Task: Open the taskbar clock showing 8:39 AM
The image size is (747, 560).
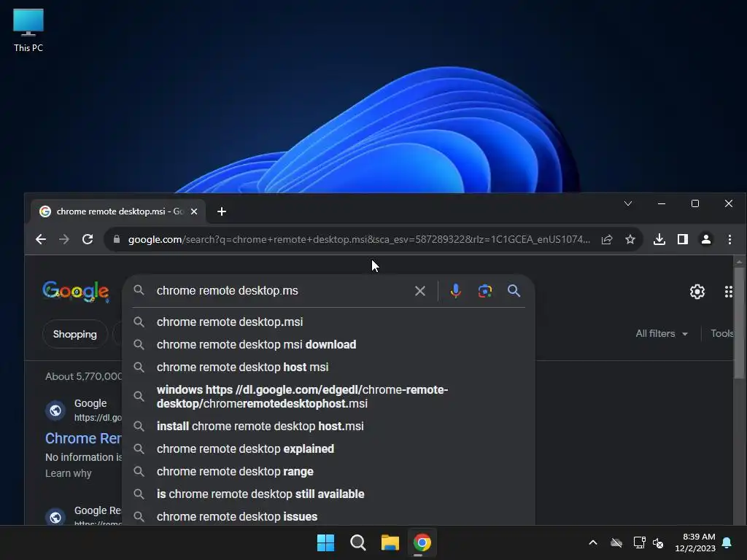Action: tap(695, 542)
